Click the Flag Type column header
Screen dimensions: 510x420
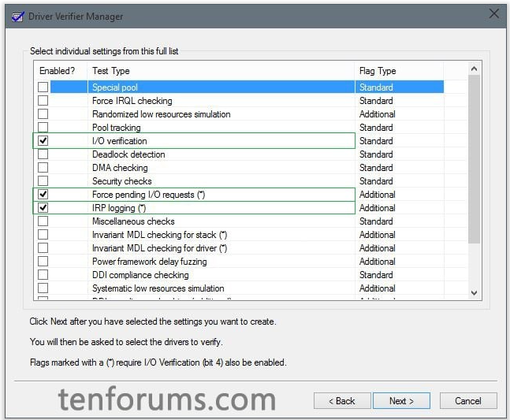pos(399,71)
